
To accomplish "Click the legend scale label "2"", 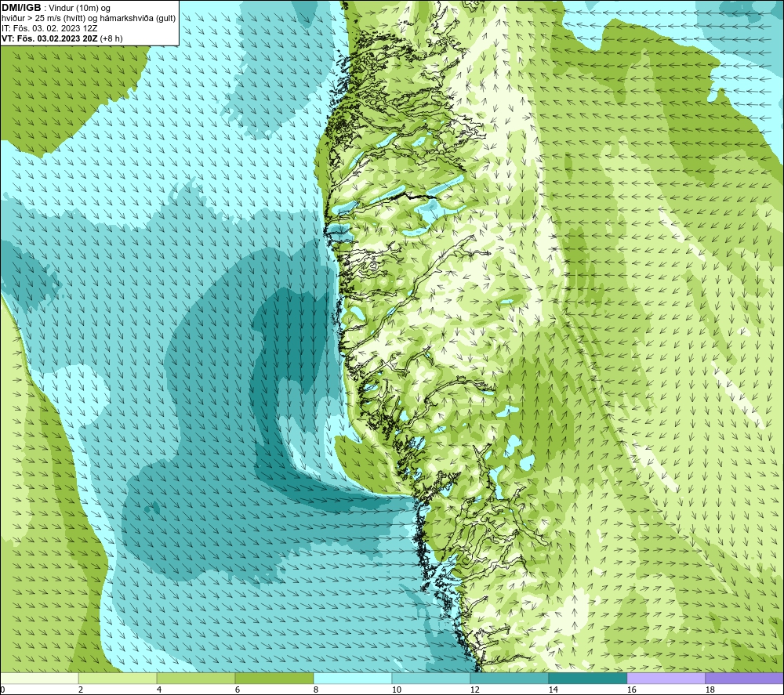I will pyautogui.click(x=81, y=690).
